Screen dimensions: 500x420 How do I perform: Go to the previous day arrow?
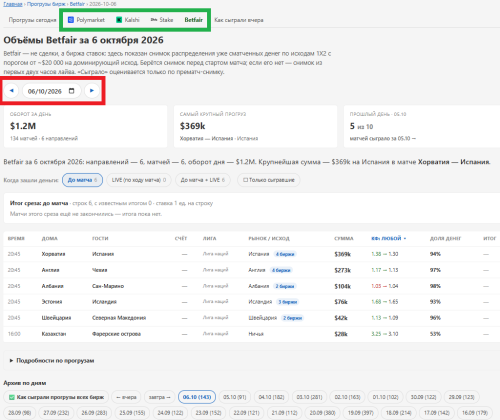pyautogui.click(x=12, y=91)
